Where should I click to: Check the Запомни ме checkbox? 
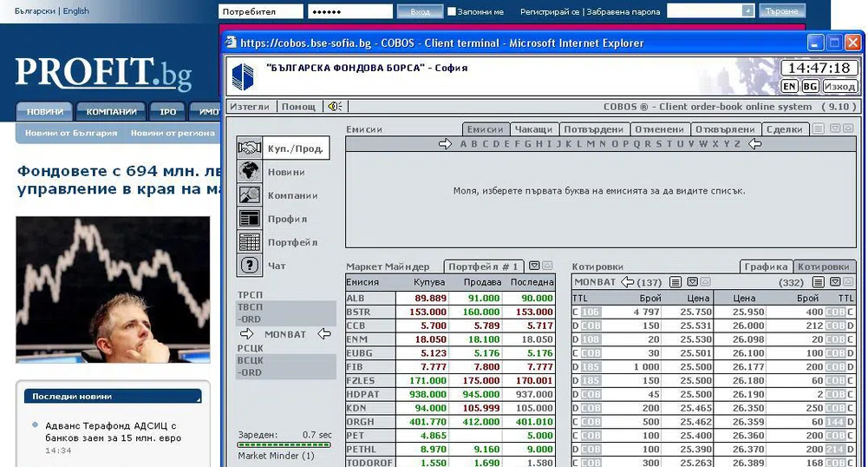tap(452, 12)
